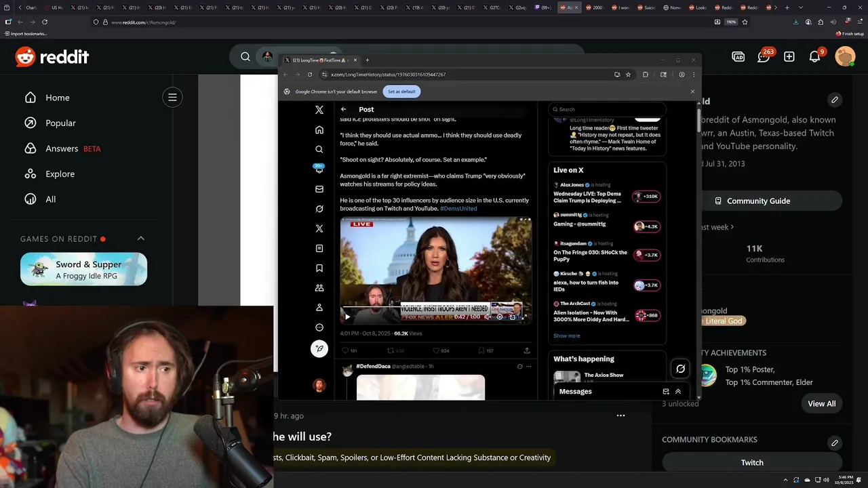The image size is (868, 488).
Task: Start a new message from Messages bar
Action: tap(666, 392)
